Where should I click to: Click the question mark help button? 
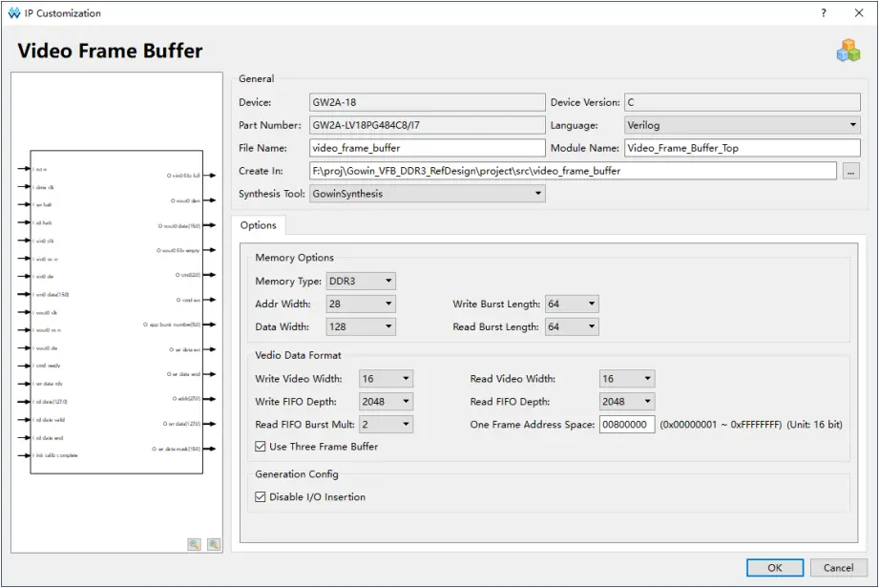point(824,13)
